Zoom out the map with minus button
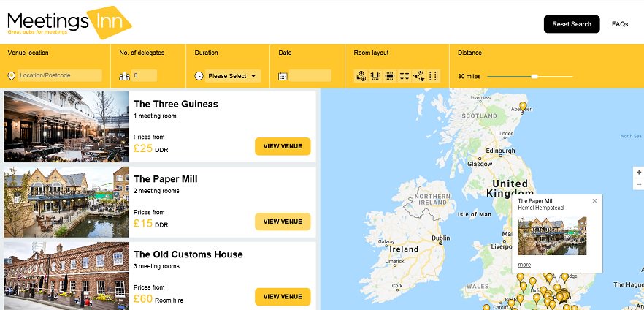The image size is (644, 310). tap(639, 184)
